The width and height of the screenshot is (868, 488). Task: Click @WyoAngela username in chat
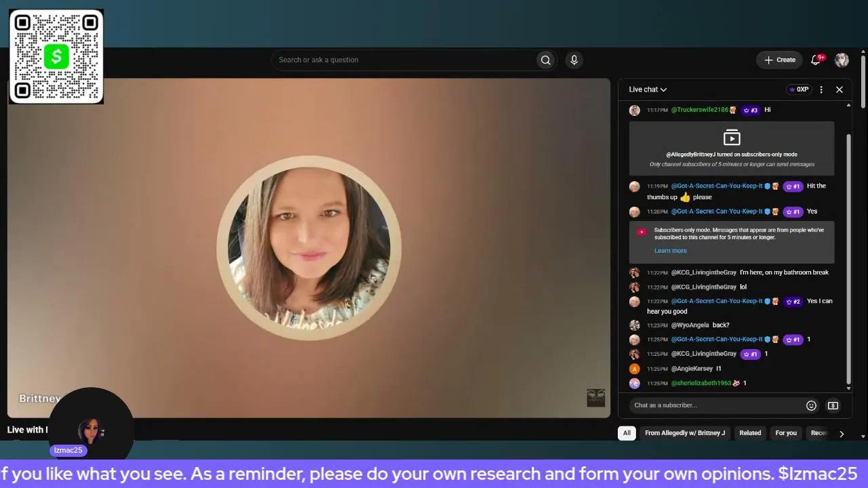[x=690, y=325]
